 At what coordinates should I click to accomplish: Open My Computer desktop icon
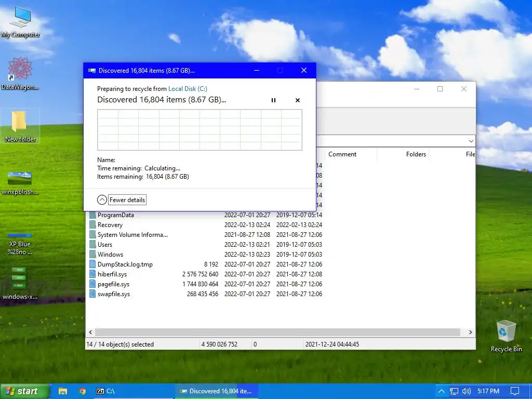tap(20, 21)
